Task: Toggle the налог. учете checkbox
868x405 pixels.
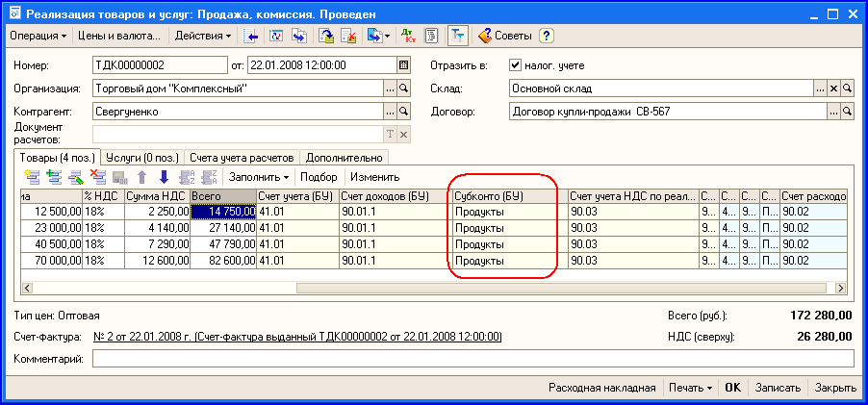Action: (x=516, y=65)
